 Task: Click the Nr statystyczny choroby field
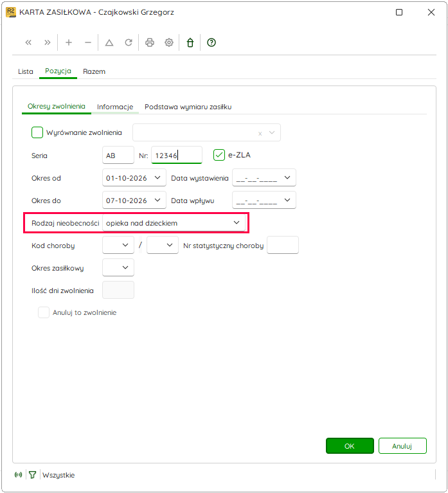pyautogui.click(x=283, y=245)
